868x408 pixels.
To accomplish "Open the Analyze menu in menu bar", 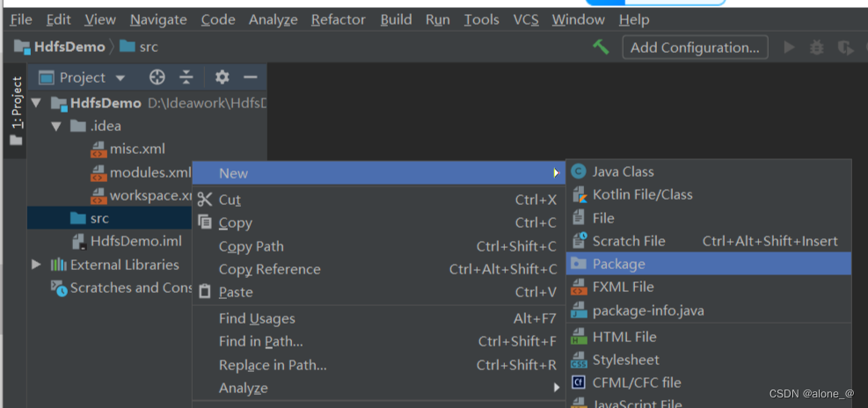I will point(274,20).
